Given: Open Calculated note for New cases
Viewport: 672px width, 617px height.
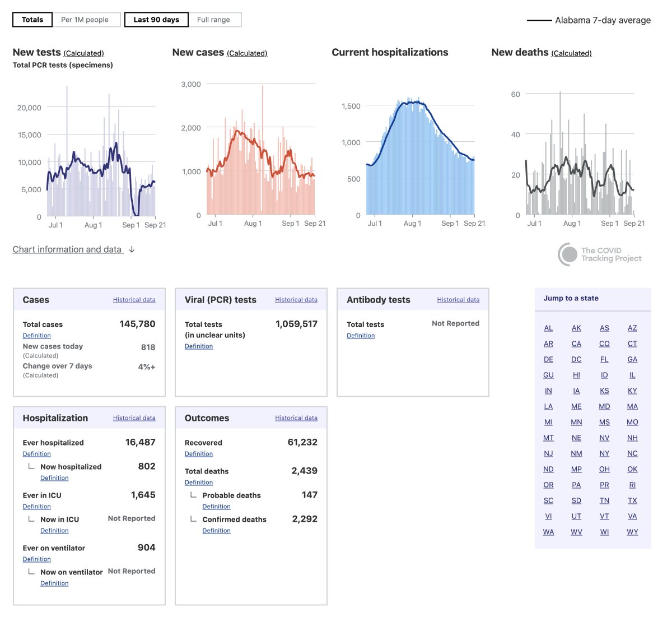Looking at the screenshot, I should coord(247,53).
